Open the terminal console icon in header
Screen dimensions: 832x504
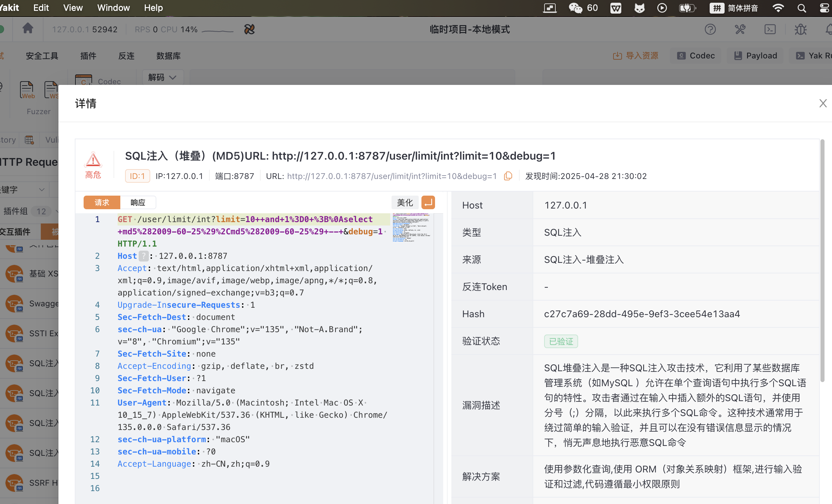point(770,30)
